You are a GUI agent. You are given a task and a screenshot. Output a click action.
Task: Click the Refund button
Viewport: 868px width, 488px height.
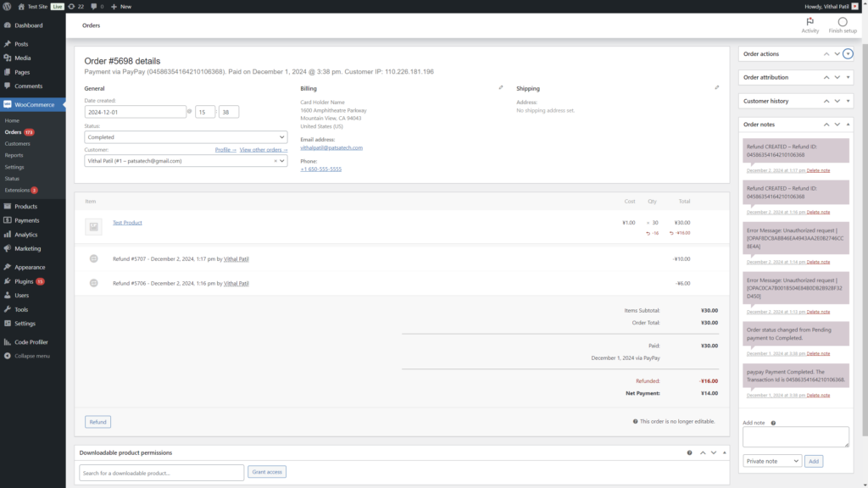[97, 422]
